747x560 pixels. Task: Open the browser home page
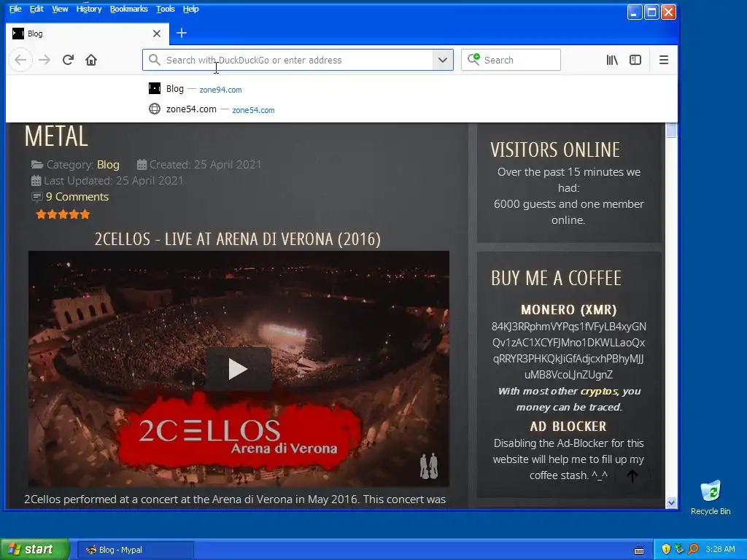91,60
